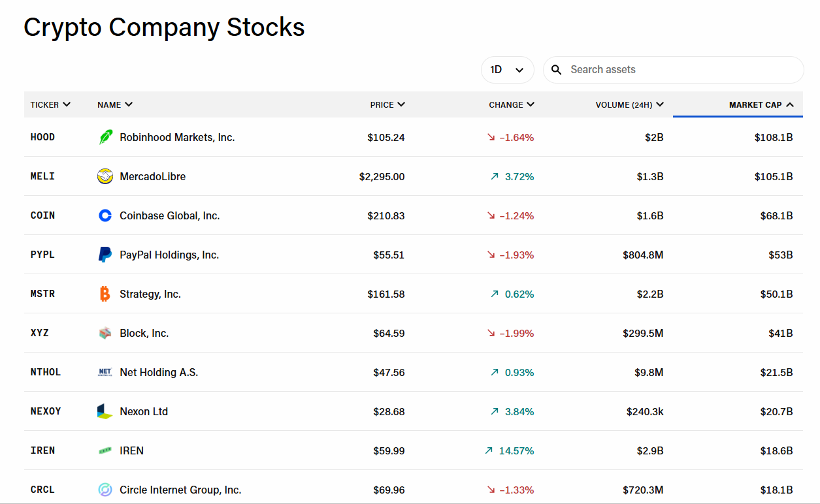Select the HOOD ticker symbol

click(x=43, y=137)
